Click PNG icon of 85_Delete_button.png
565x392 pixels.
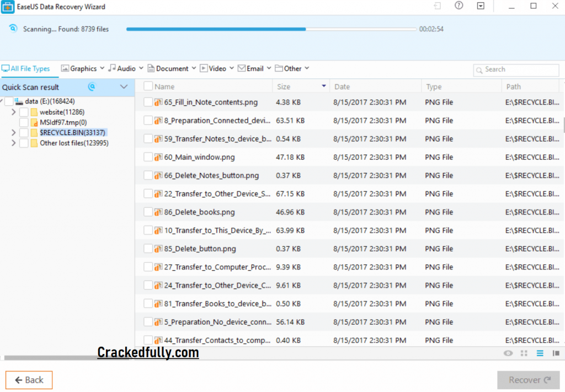tap(158, 249)
